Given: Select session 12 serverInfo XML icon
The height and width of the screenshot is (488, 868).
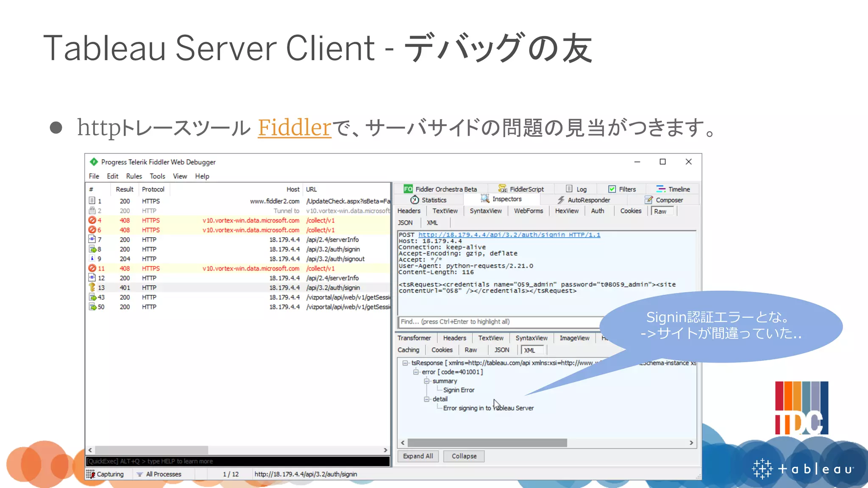Looking at the screenshot, I should coord(92,277).
